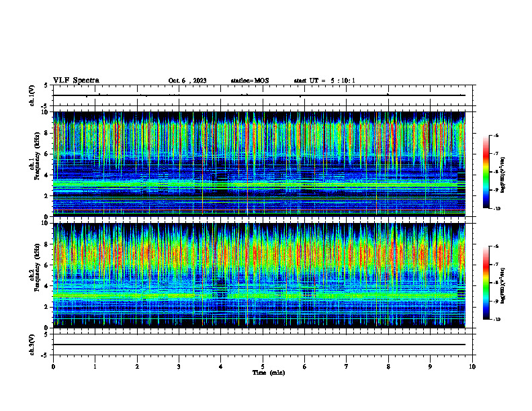Click time axis tick label "9"
Screen dimensions: 532x411
tap(430, 367)
